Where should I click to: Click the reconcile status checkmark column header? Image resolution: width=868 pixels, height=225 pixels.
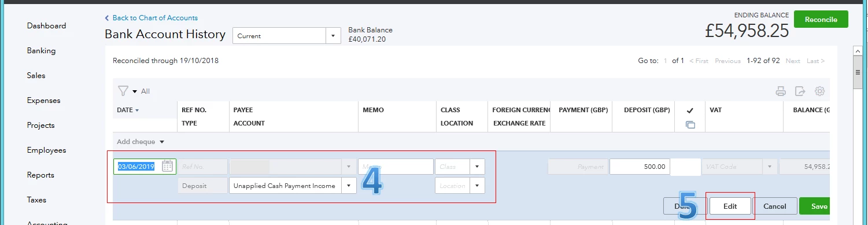coord(690,110)
